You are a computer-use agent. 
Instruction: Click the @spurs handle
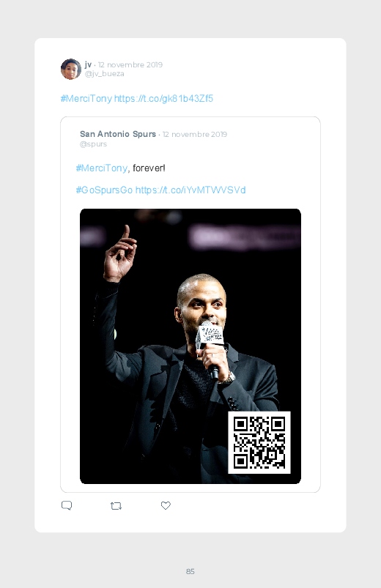point(94,144)
